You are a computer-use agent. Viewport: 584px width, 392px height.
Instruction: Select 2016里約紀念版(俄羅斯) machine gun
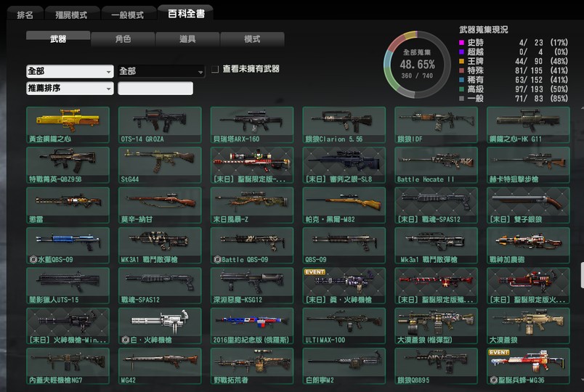252,326
